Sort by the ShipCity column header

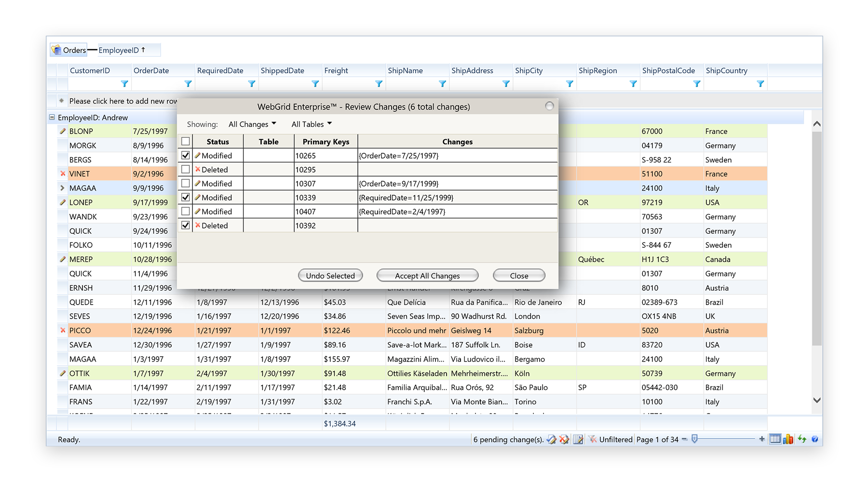click(x=529, y=71)
